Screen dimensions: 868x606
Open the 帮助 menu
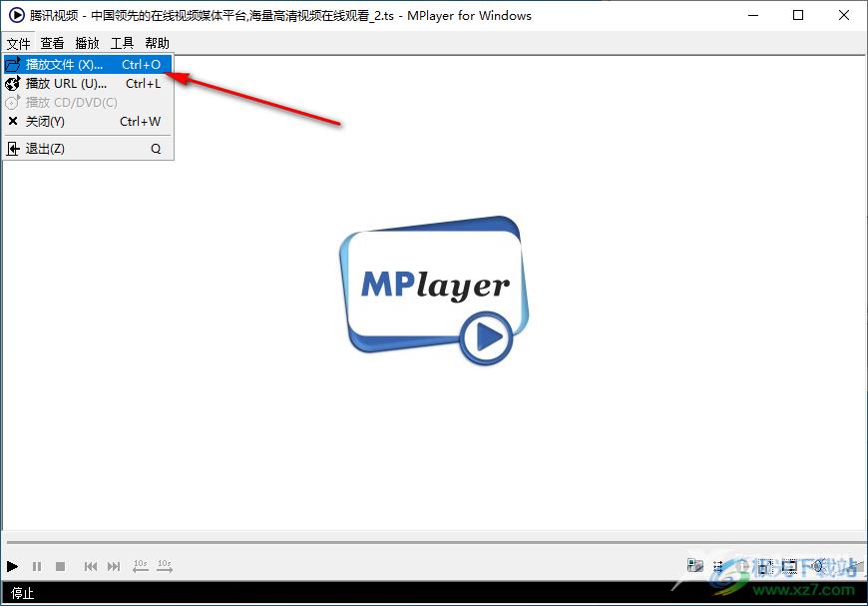click(158, 43)
